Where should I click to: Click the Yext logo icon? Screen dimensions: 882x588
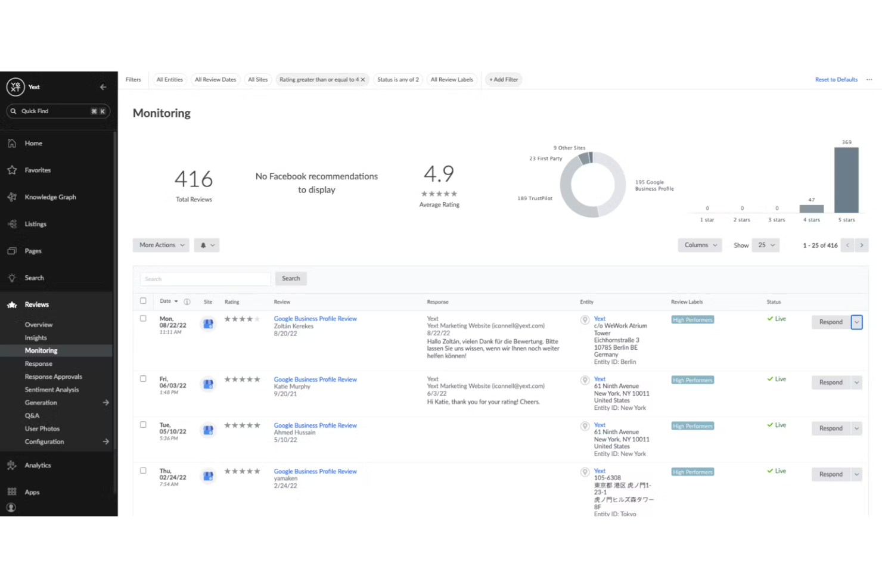15,87
